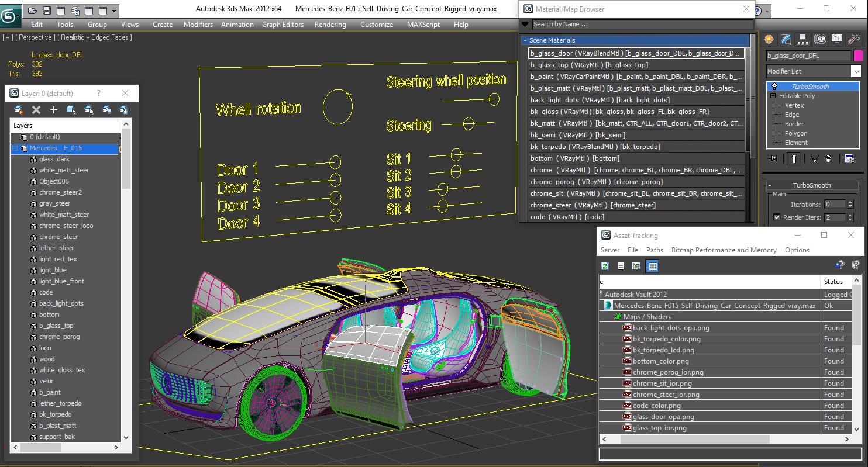The height and width of the screenshot is (467, 868).
Task: Open the Motion command panel tab
Action: pos(820,39)
